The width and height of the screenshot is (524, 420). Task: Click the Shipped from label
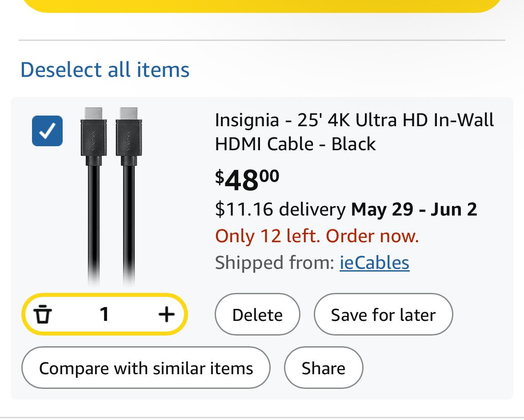275,263
